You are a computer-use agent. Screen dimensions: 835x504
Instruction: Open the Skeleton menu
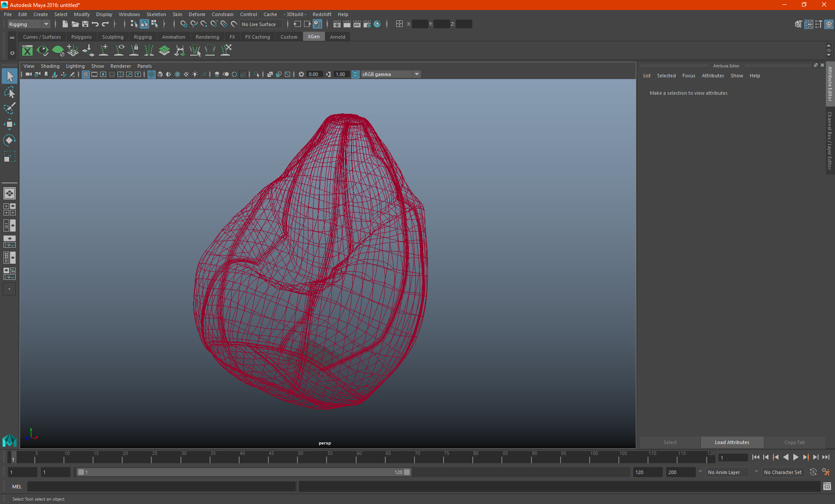(x=156, y=14)
